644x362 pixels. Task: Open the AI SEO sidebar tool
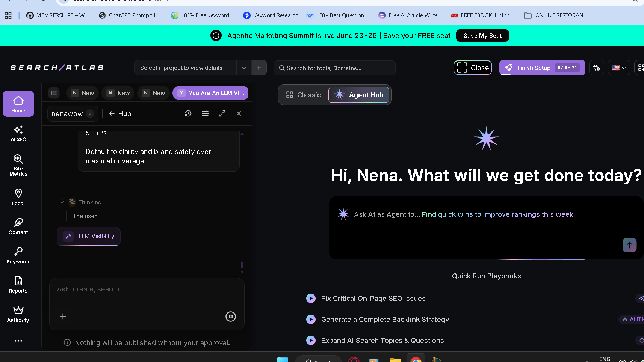(x=18, y=133)
